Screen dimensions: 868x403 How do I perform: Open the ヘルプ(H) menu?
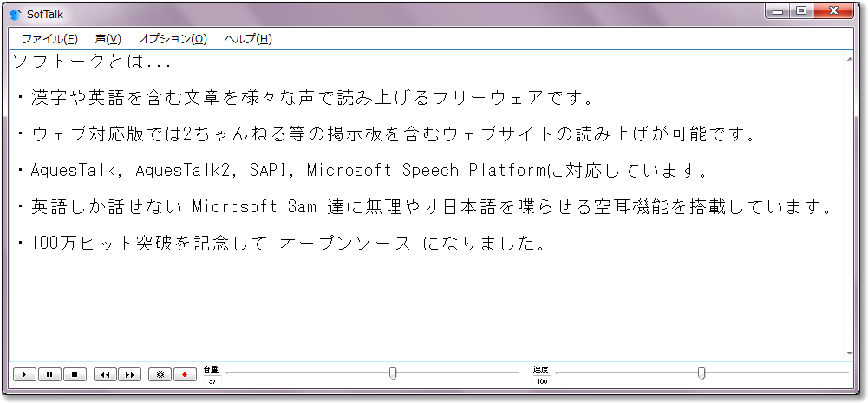(x=248, y=39)
